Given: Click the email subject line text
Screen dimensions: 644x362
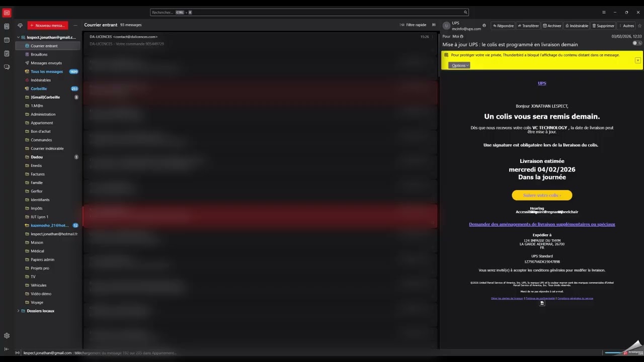Looking at the screenshot, I should [510, 45].
